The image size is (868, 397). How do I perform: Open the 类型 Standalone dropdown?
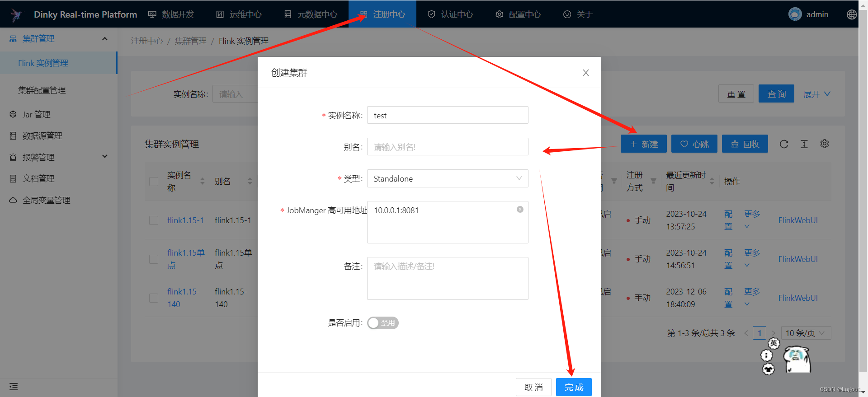pyautogui.click(x=448, y=178)
